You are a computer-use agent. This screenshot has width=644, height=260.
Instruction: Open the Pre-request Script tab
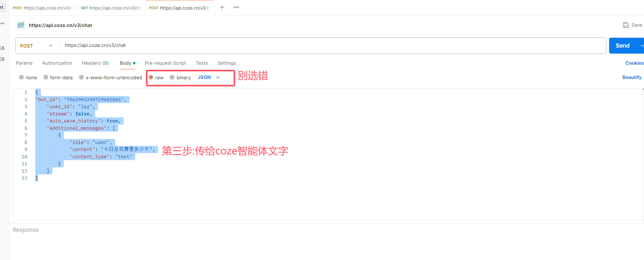[x=165, y=63]
